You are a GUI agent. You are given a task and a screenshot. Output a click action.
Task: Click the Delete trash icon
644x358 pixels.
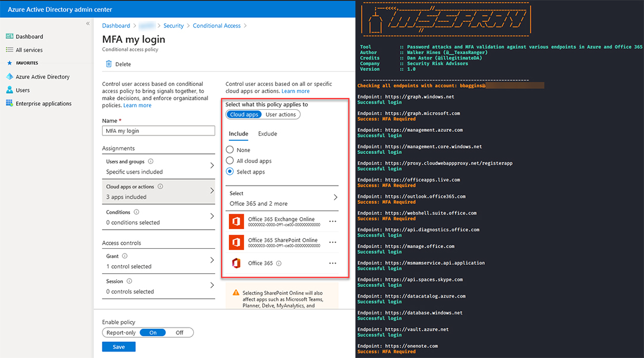point(109,64)
